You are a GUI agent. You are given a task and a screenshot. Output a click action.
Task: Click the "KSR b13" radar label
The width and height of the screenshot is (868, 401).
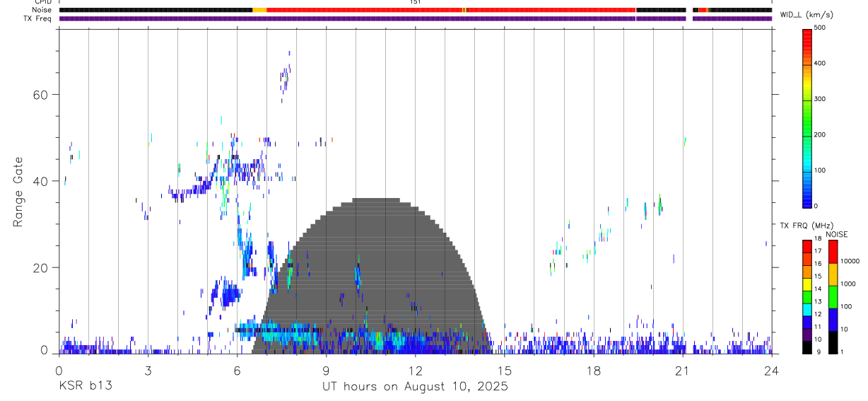coord(85,387)
